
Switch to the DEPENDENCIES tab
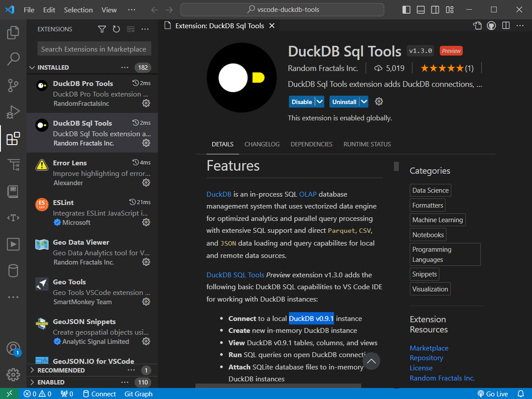[311, 144]
